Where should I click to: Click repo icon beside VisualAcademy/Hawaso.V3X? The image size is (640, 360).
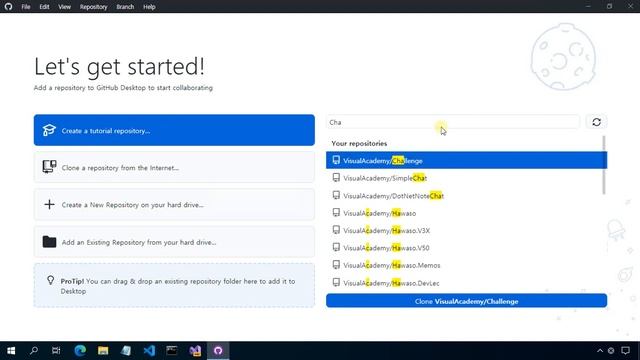click(336, 230)
